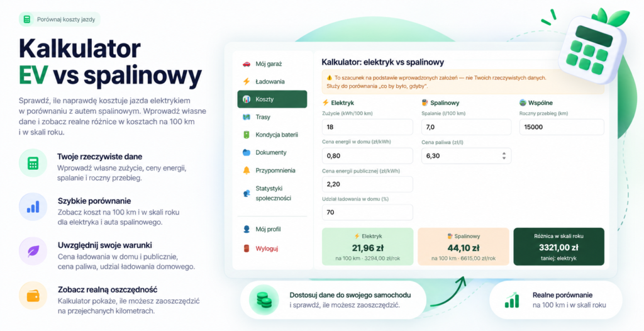Image resolution: width=644 pixels, height=331 pixels.
Task: Click the wallet icon by Zobacz realną oszczędność
Action: (x=33, y=295)
